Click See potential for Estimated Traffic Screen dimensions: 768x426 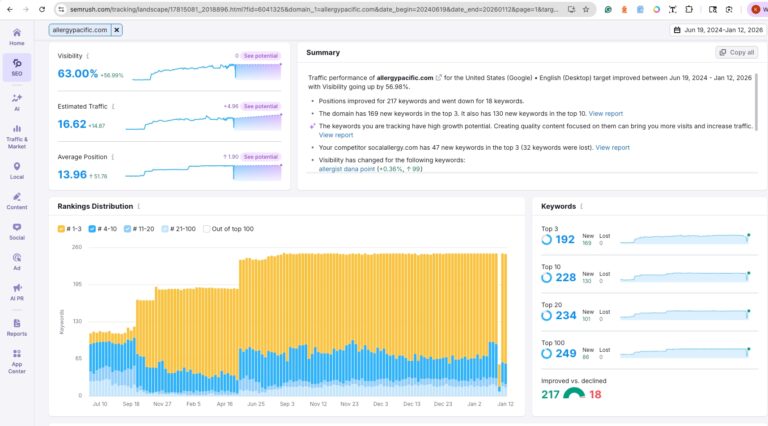pyautogui.click(x=261, y=106)
